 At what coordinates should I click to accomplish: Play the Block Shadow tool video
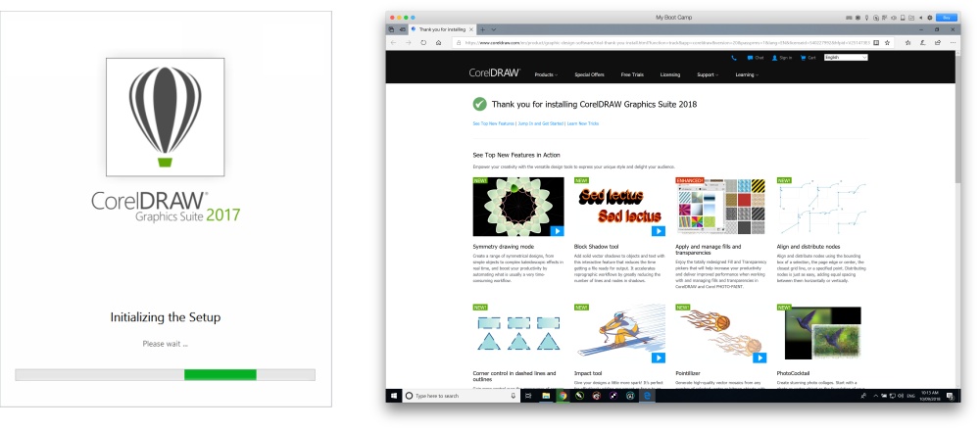tap(659, 231)
